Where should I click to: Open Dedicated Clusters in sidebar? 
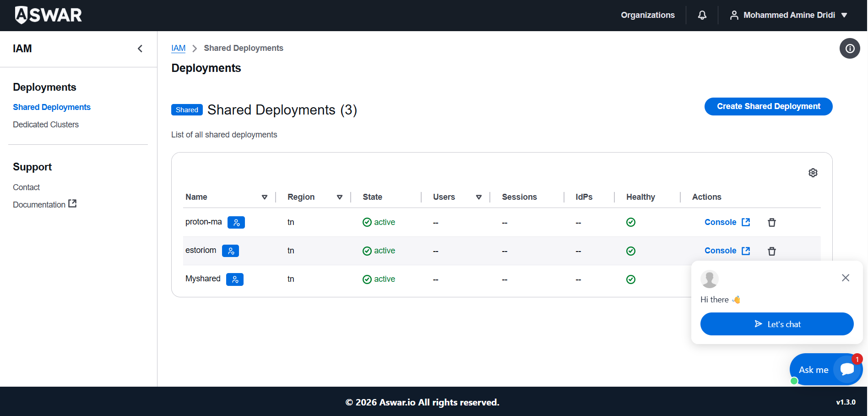click(46, 125)
